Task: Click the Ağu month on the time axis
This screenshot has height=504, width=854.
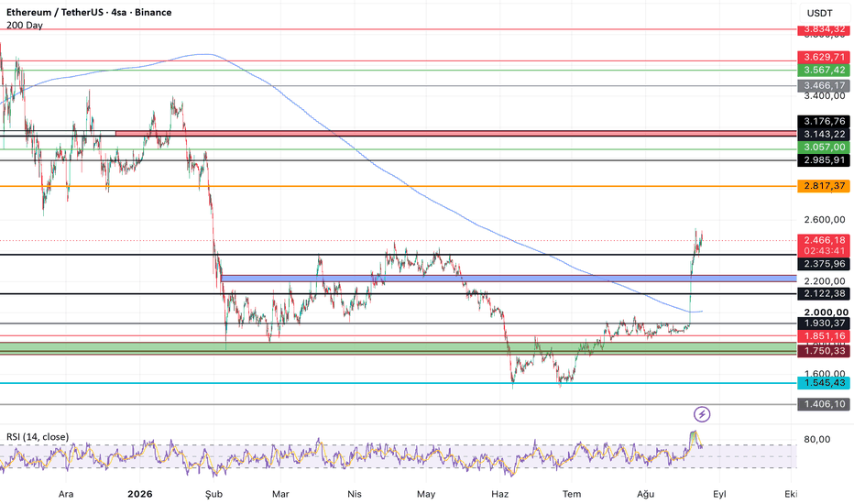Action: (645, 494)
